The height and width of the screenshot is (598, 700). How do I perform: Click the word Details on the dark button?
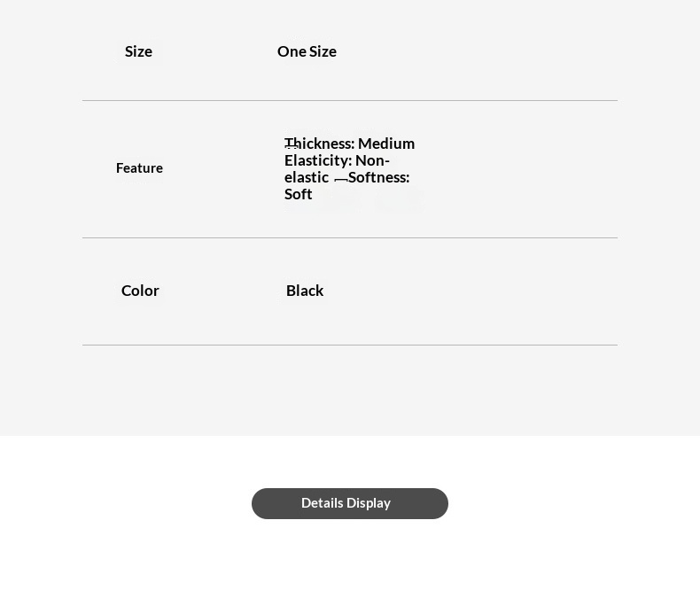323,503
